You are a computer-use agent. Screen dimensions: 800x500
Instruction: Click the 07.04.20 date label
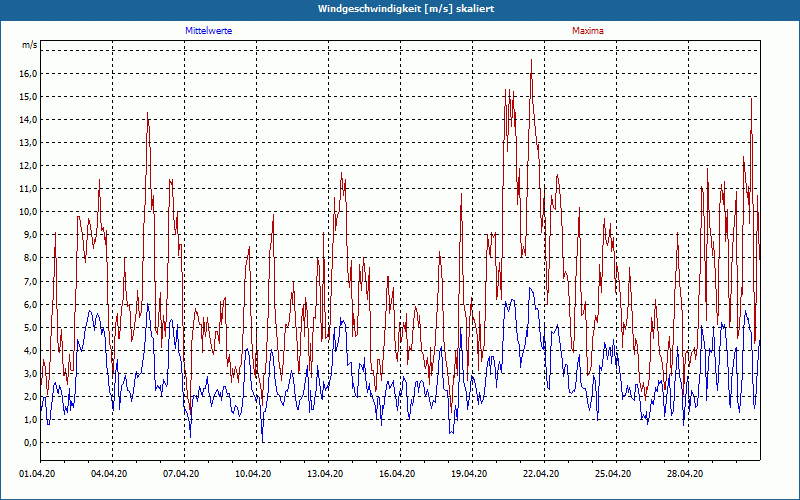(181, 474)
